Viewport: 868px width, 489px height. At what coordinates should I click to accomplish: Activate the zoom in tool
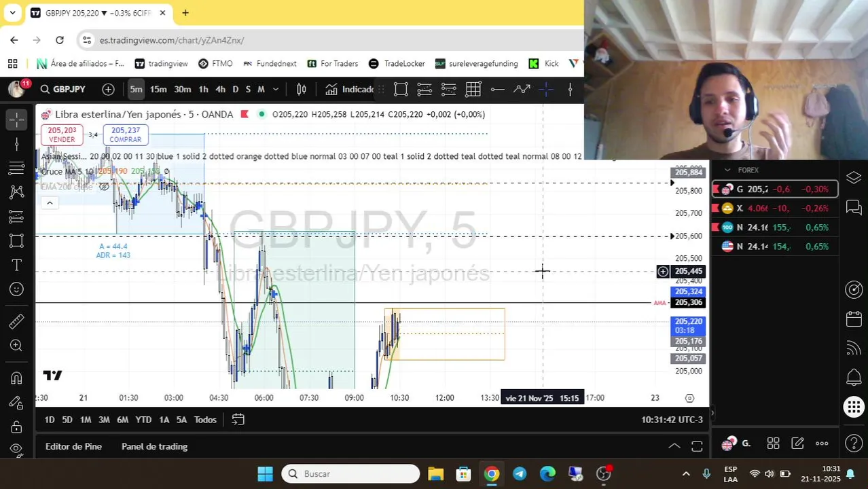tap(16, 346)
